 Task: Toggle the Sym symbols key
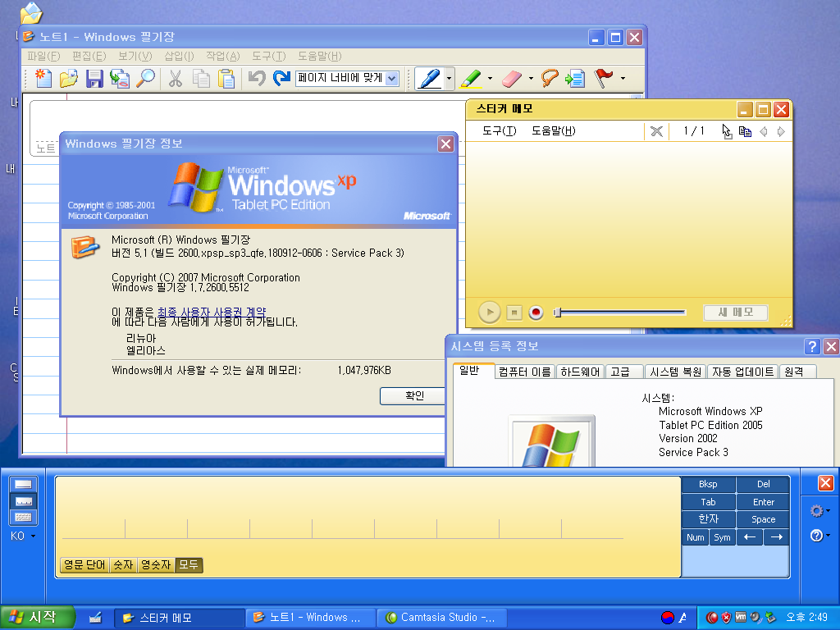click(722, 537)
